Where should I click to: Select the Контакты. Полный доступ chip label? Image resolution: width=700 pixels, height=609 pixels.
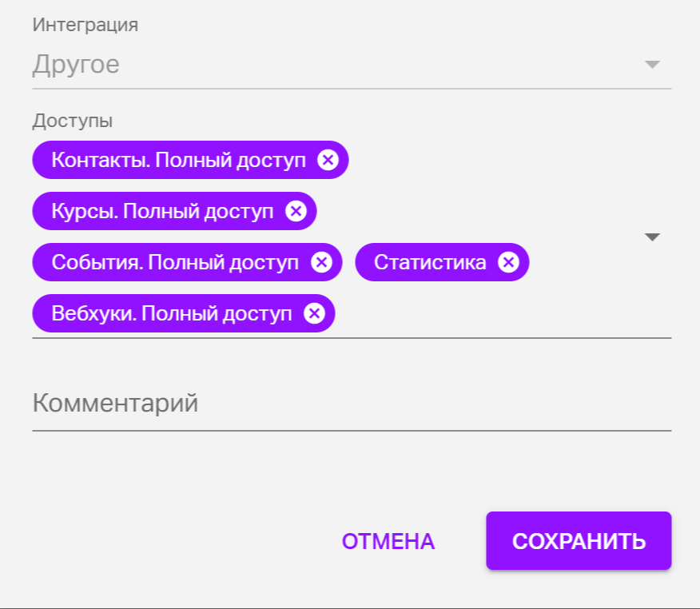pos(178,160)
